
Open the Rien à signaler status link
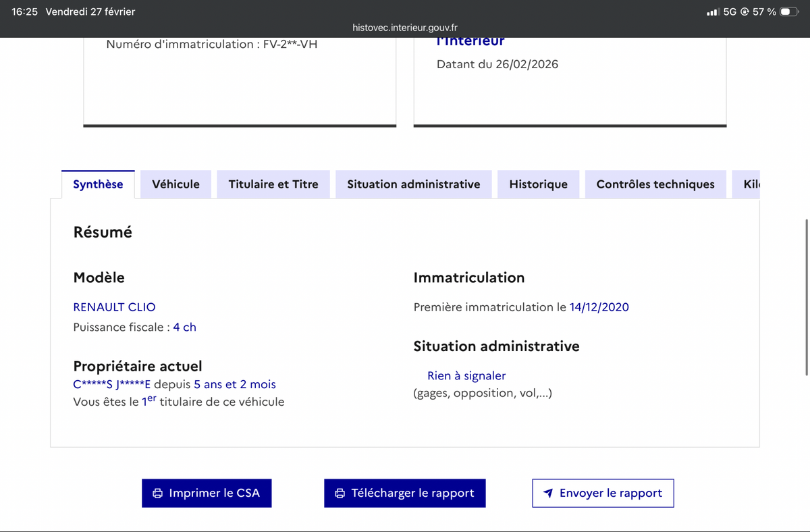tap(466, 375)
